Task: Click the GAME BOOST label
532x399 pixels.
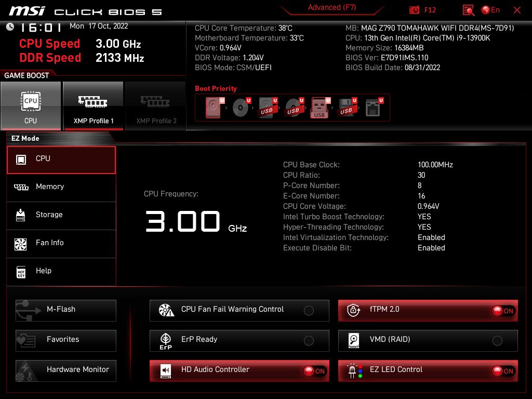Action: (26, 75)
